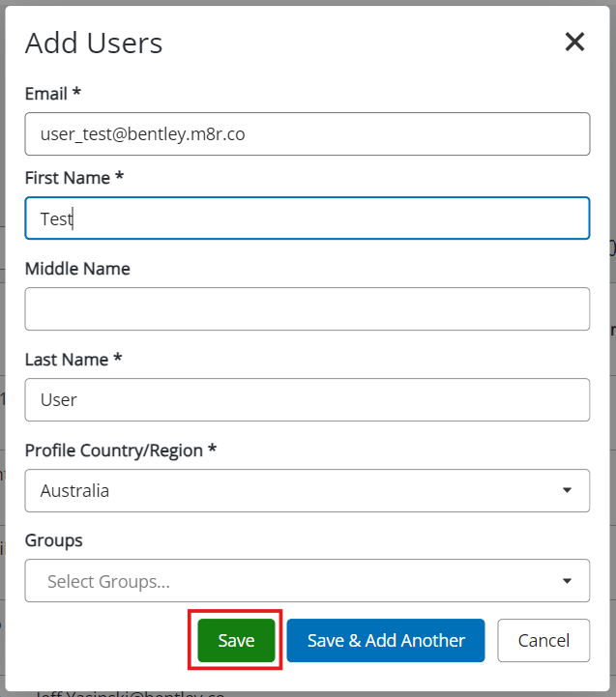This screenshot has height=697, width=616.
Task: Click the Middle Name label
Action: pos(77,268)
